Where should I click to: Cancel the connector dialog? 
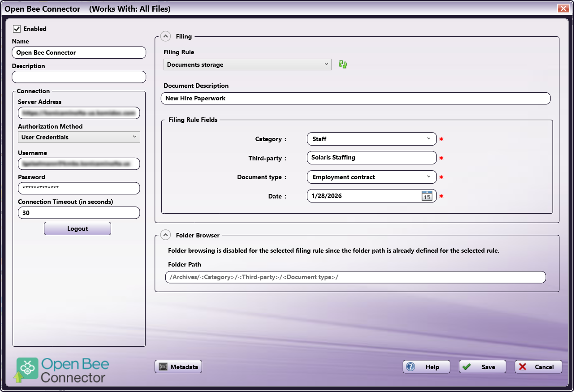[x=538, y=367]
